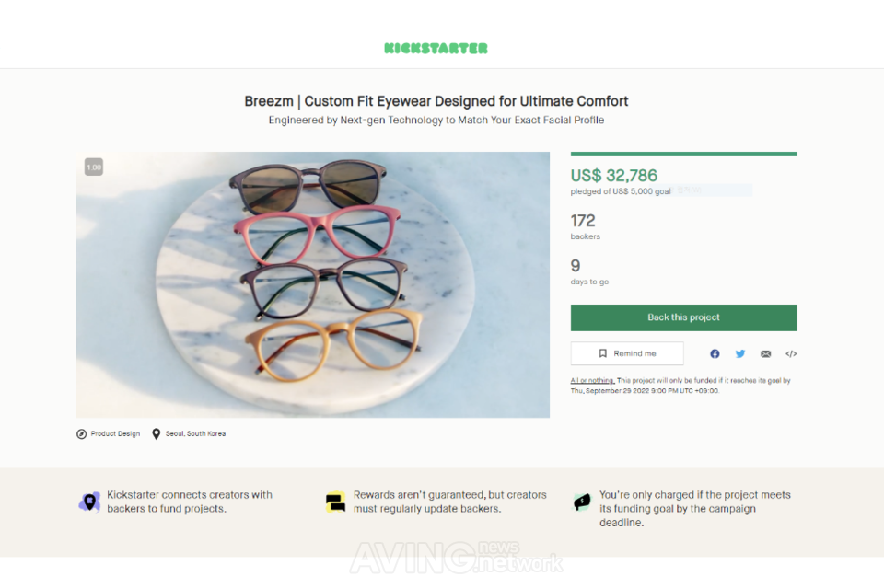
Task: Open the embed code icon
Action: (x=791, y=353)
